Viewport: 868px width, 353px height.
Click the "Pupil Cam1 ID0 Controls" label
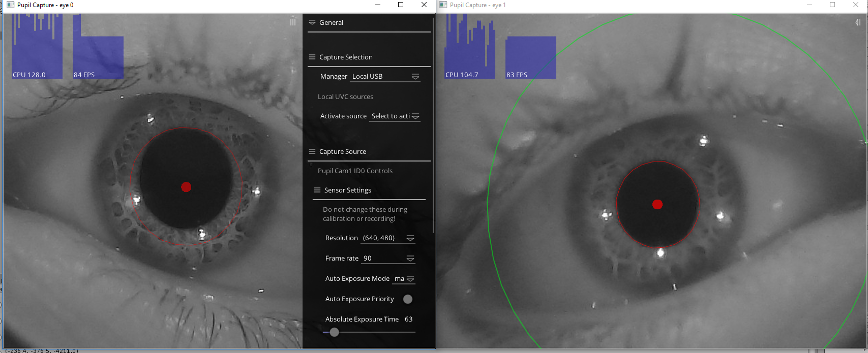[x=355, y=171]
